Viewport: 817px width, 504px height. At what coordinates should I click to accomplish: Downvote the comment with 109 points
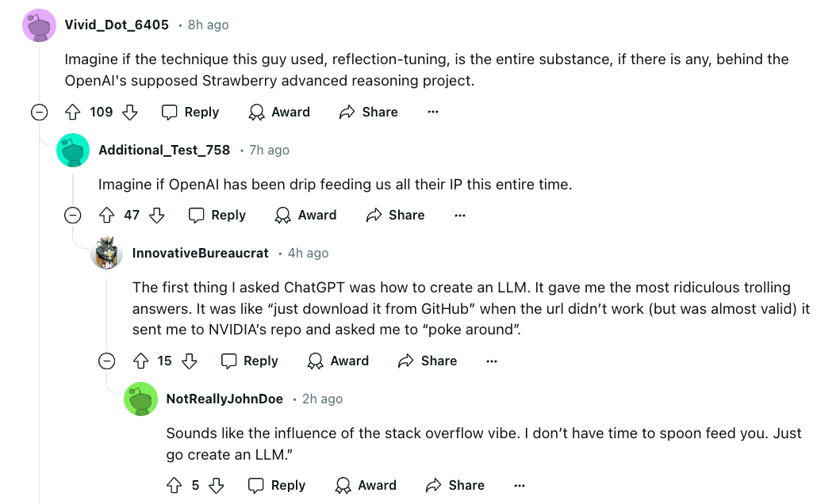click(x=129, y=113)
